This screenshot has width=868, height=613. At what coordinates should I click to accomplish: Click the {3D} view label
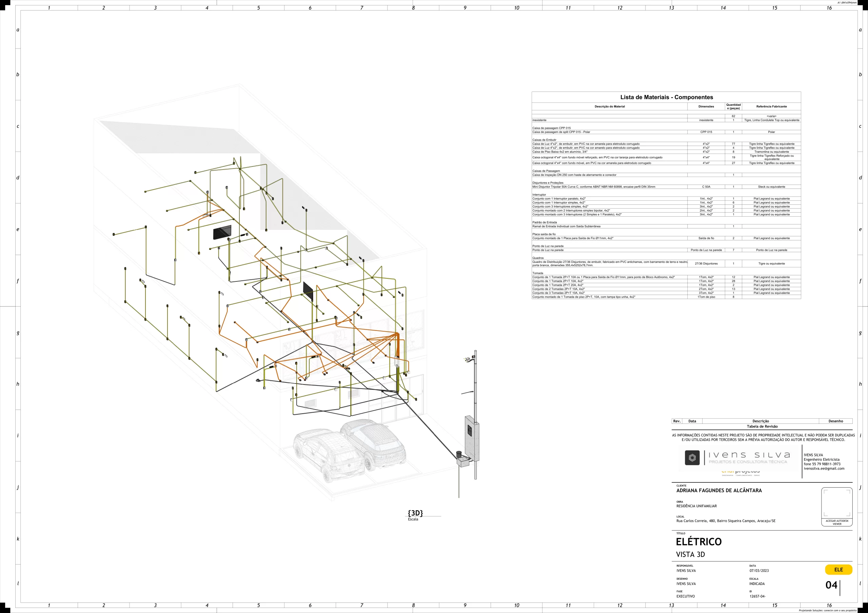click(x=415, y=513)
